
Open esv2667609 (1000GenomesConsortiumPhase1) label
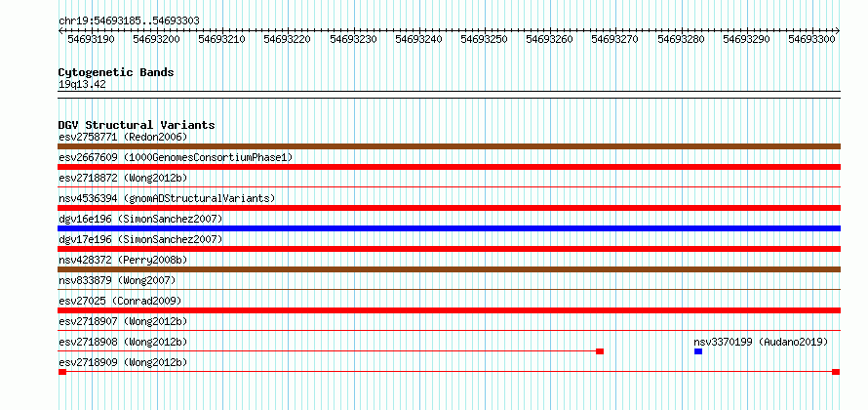176,157
